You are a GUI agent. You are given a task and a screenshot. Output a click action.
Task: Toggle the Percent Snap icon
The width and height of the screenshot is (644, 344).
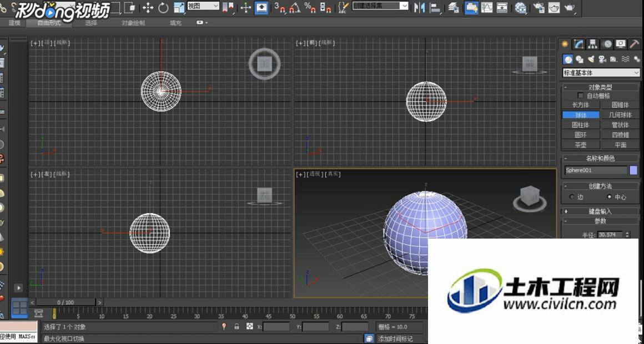click(x=310, y=7)
